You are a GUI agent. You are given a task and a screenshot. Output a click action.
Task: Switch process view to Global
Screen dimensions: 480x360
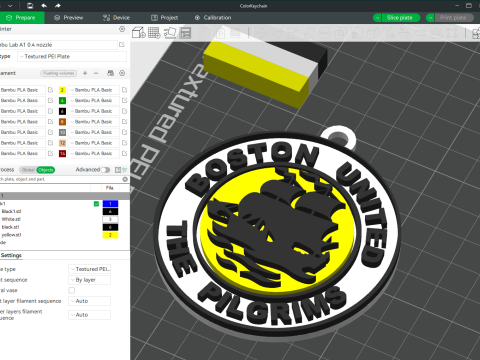(28, 170)
